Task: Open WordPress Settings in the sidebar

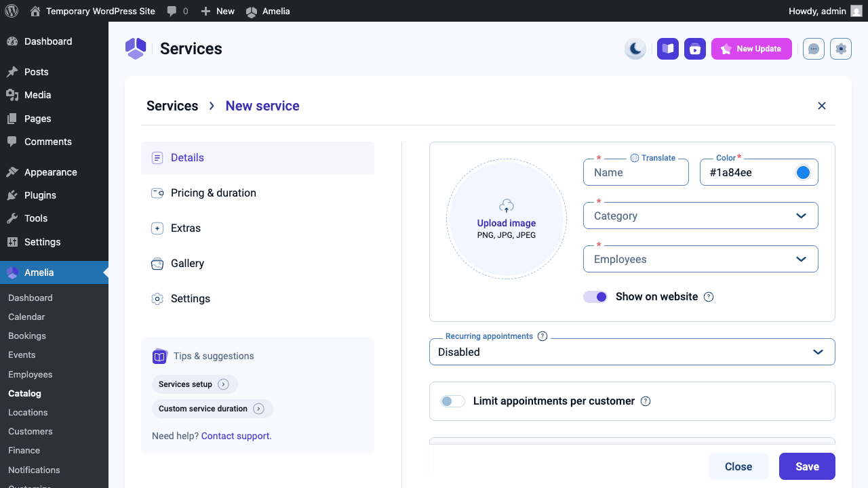Action: pos(54,242)
